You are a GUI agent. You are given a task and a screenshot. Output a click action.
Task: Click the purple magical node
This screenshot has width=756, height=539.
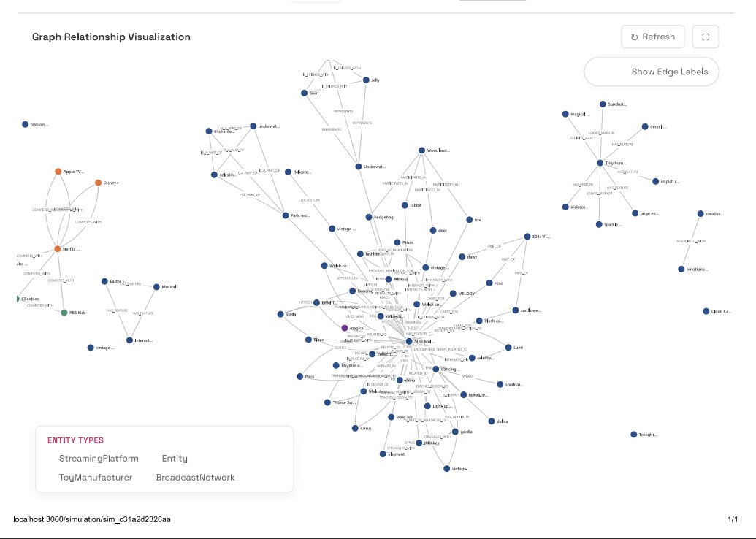(345, 328)
